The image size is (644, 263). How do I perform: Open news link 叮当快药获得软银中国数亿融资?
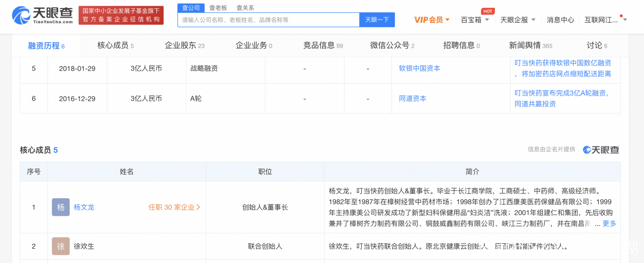563,68
